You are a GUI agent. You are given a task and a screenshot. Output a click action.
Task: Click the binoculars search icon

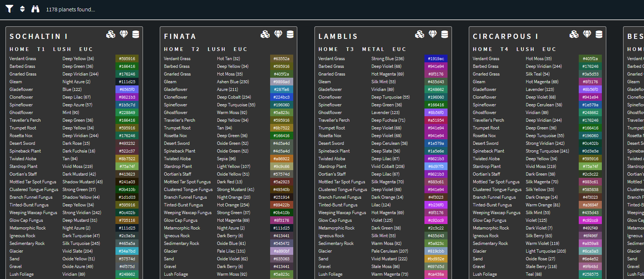coord(35,9)
